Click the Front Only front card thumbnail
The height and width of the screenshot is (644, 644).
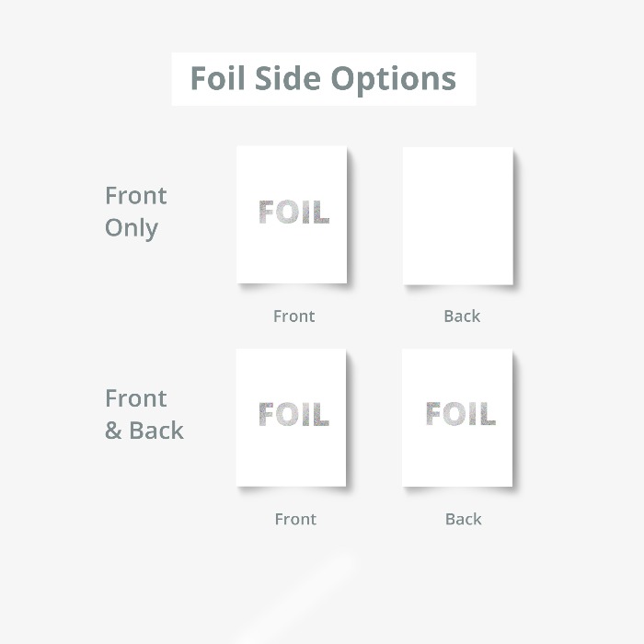click(x=292, y=214)
